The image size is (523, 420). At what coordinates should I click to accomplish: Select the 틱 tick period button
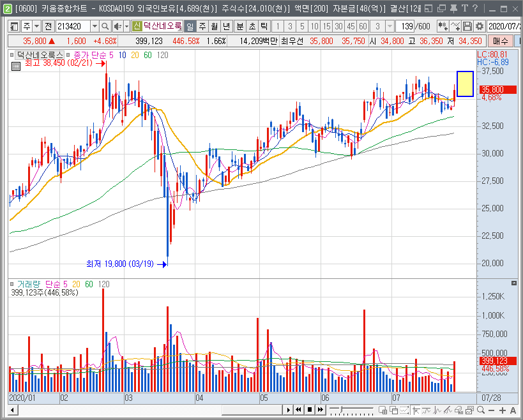[x=264, y=26]
